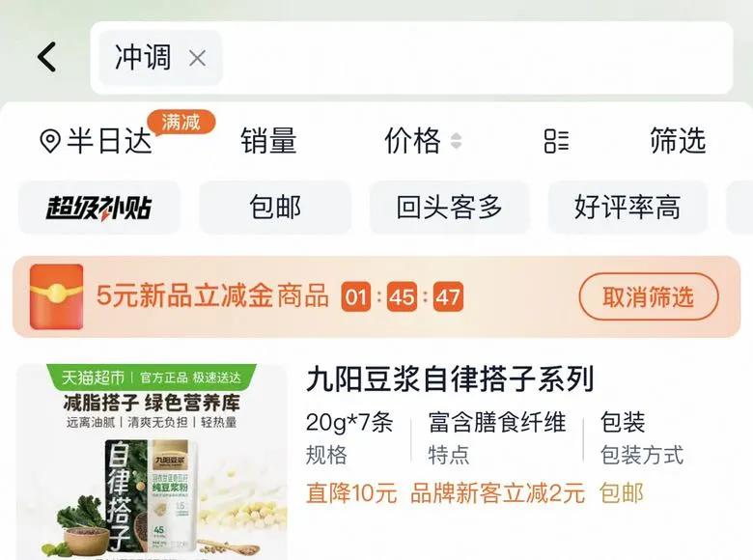Click the 取消筛选 button

[x=649, y=296]
